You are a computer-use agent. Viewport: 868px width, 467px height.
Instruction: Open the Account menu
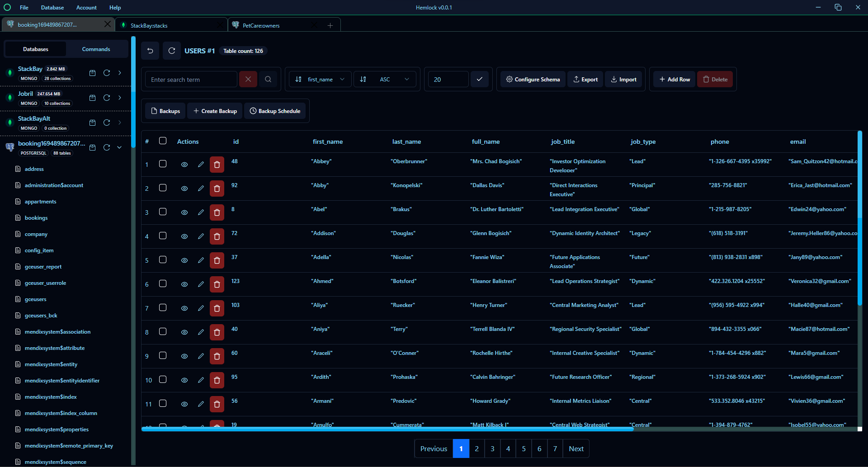tap(86, 7)
